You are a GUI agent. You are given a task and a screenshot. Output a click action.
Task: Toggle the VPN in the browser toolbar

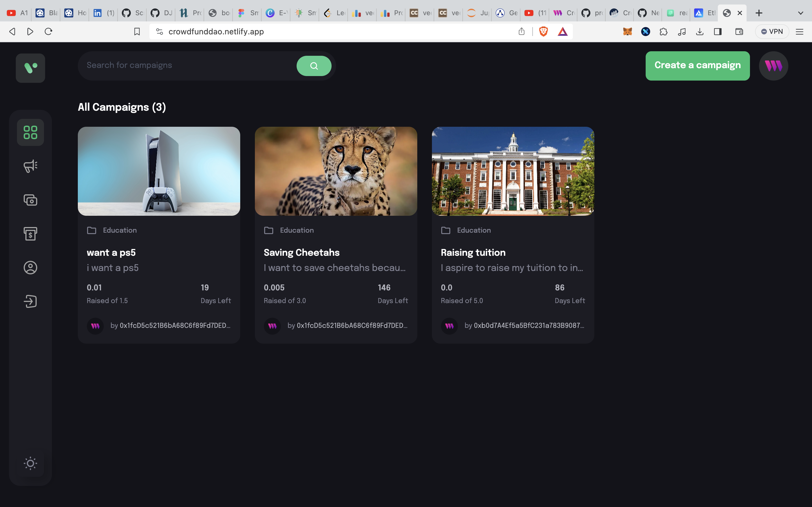click(771, 31)
